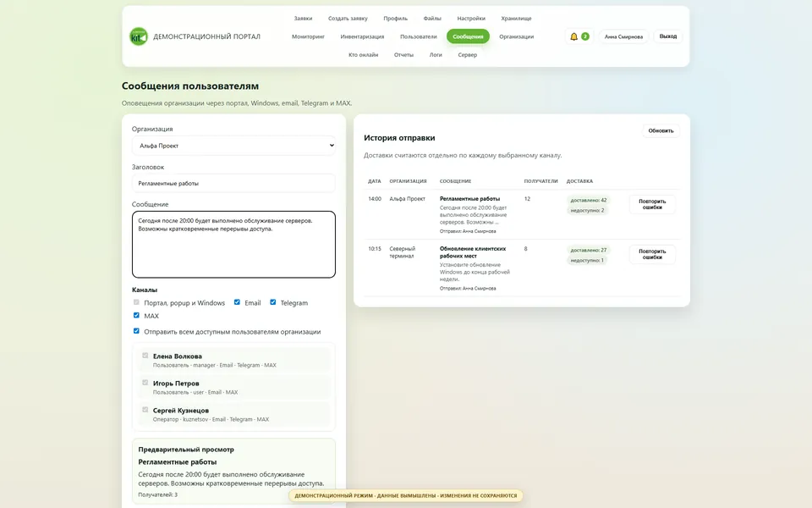Click Повторить ошибки for Альфа Проект row

(x=652, y=204)
